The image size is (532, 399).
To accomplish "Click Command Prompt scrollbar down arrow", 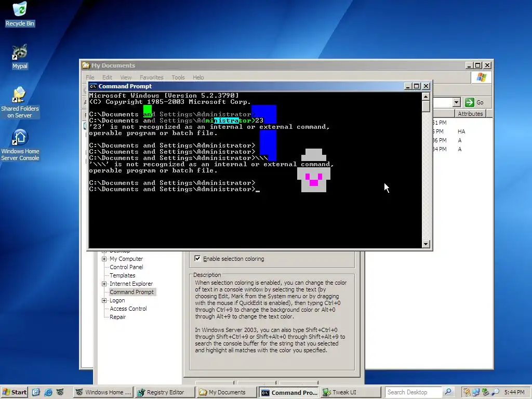I will pos(426,244).
